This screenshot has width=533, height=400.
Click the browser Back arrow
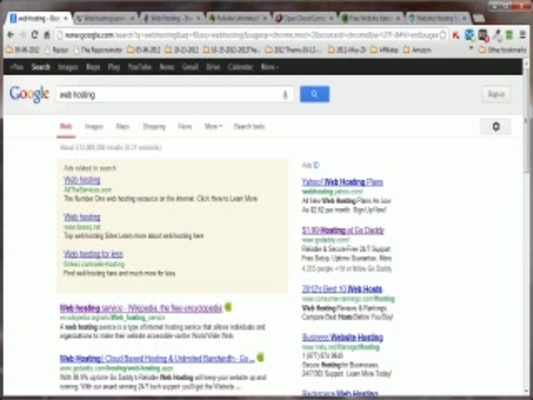coord(11,35)
